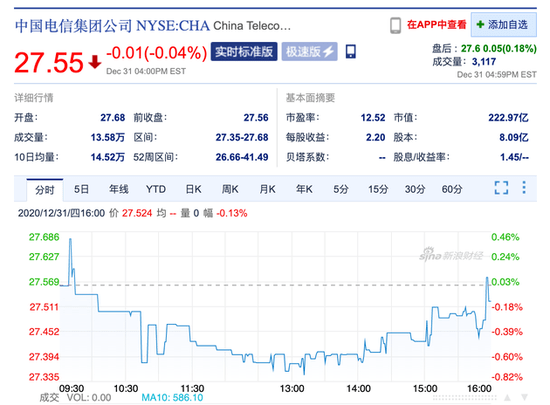Click the gray phone icon near 在APP中查看
This screenshot has height=405, width=550.
tap(395, 25)
